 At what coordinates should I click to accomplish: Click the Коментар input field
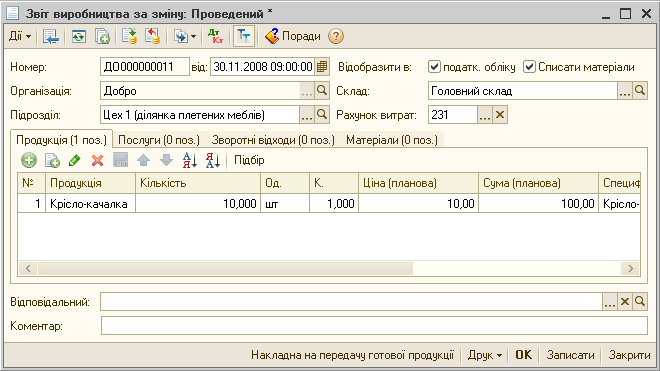click(374, 326)
